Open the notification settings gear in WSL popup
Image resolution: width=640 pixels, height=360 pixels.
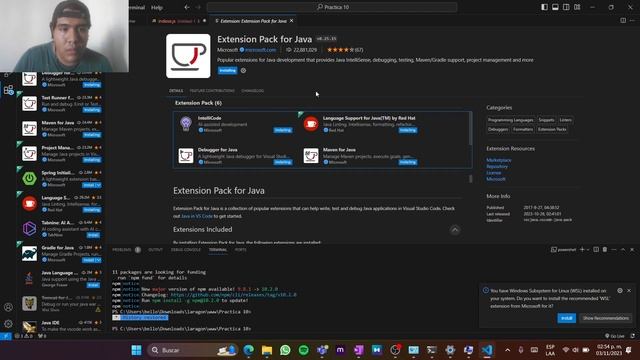pyautogui.click(x=620, y=291)
